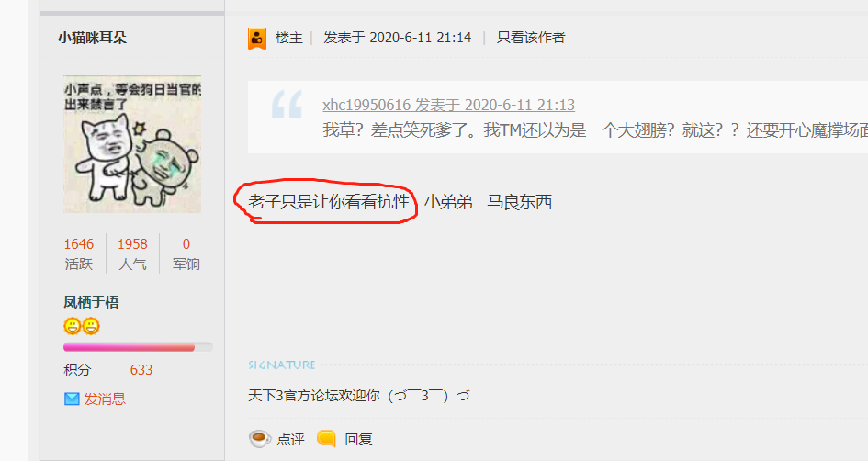View the 1646 活跃 activity count

79,254
